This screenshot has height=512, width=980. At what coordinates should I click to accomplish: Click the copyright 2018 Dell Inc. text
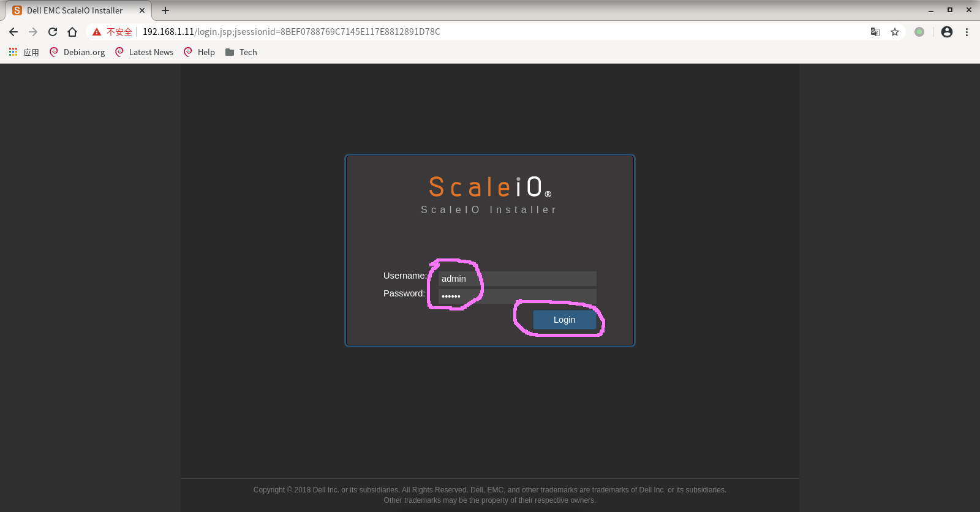pos(489,490)
